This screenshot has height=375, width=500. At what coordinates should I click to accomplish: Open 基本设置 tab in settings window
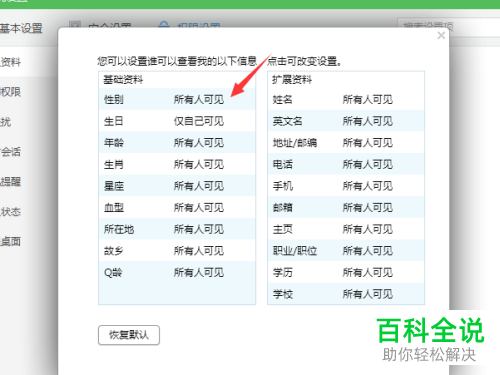[21, 28]
